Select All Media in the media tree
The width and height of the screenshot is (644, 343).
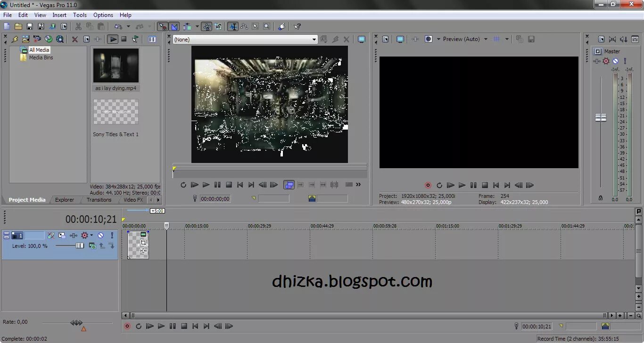[x=39, y=50]
